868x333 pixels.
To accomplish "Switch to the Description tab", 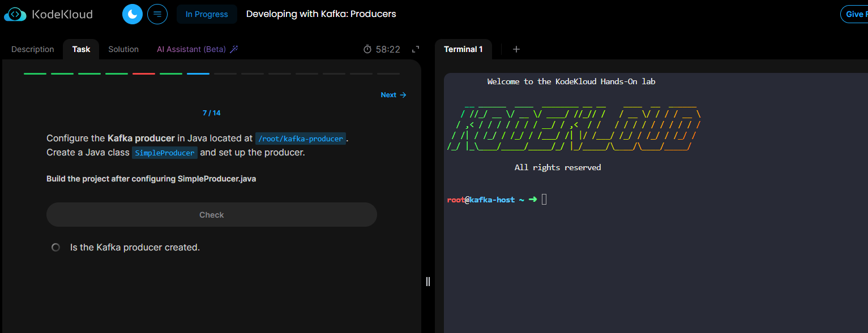I will point(33,49).
